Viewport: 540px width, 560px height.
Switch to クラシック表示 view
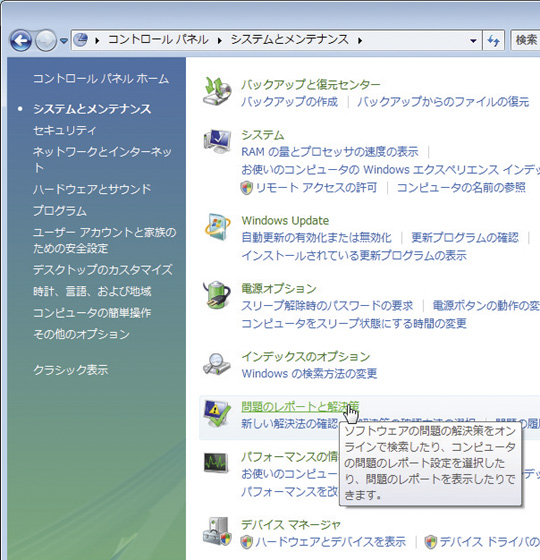coord(71,370)
